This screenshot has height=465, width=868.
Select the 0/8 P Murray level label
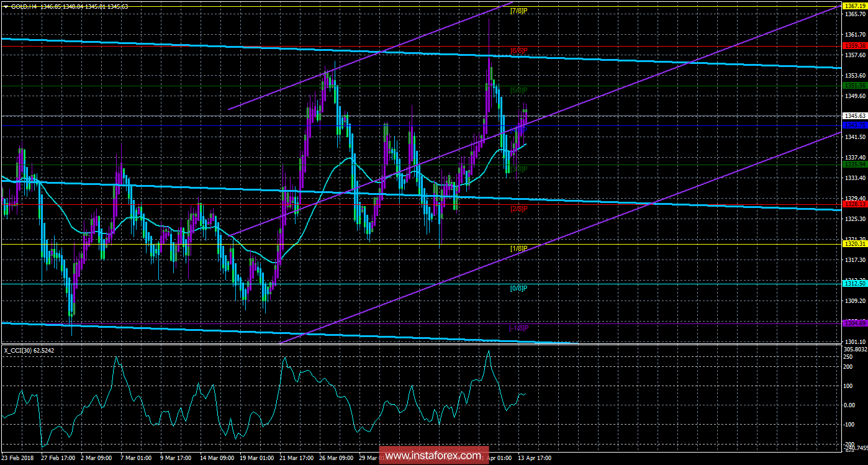click(518, 288)
